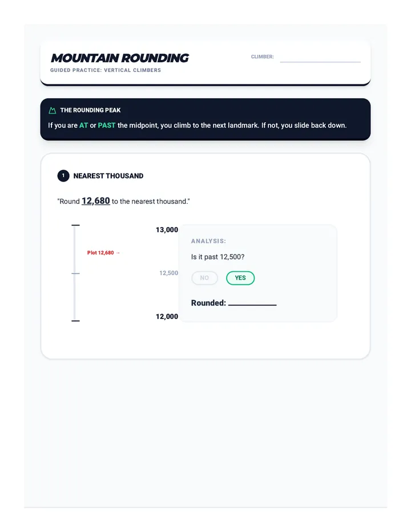Viewport: 411px width, 532px height.
Task: Click the Mountain Rounding title
Action: [x=119, y=58]
